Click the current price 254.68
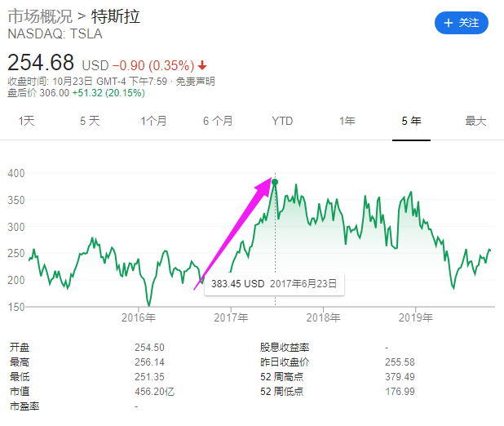Image resolution: width=504 pixels, height=426 pixels. pyautogui.click(x=41, y=62)
